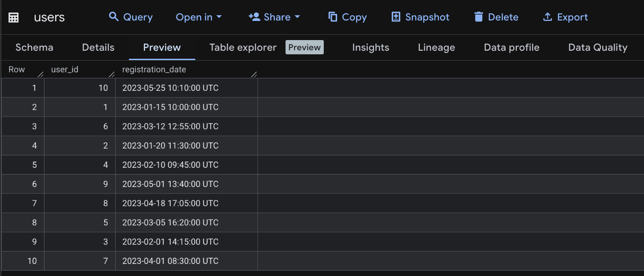The width and height of the screenshot is (644, 276).
Task: Open the Details tab
Action: (x=98, y=48)
